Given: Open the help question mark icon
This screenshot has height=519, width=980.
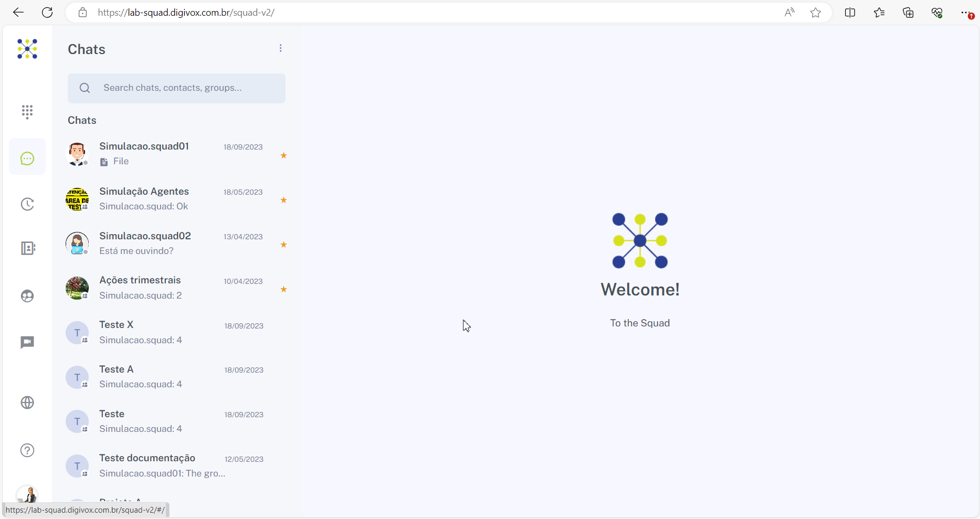Looking at the screenshot, I should point(27,450).
